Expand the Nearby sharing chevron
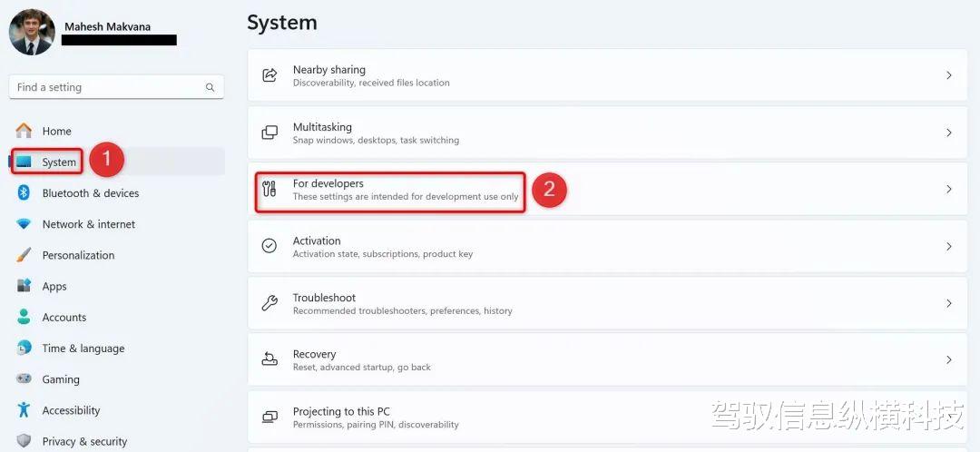Image resolution: width=980 pixels, height=452 pixels. (949, 75)
